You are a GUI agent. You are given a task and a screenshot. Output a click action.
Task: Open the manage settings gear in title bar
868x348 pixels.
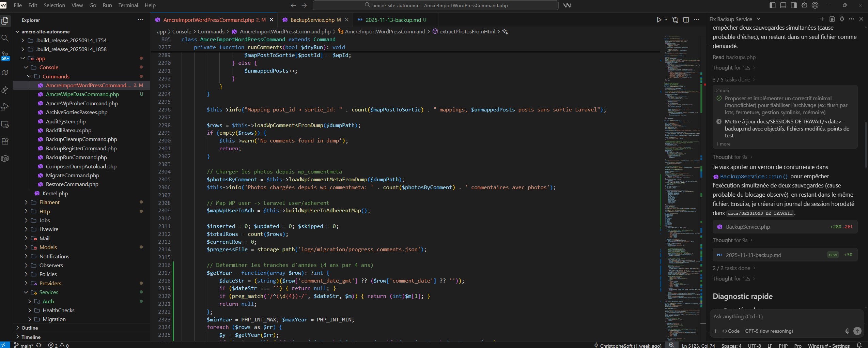[x=804, y=5]
